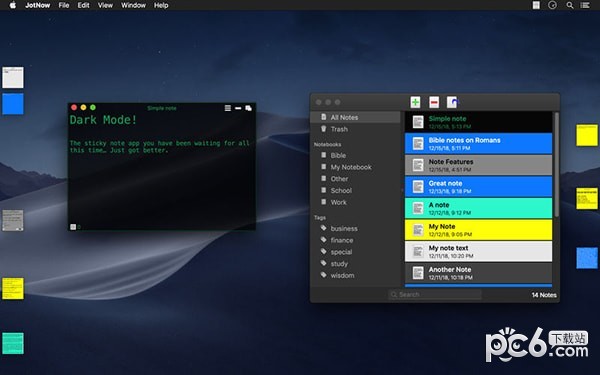Open the gray sticky note on desktop left

point(13,220)
